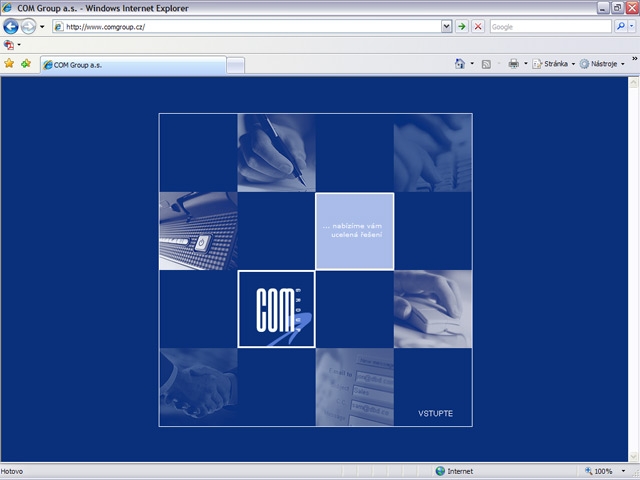640x480 pixels.
Task: Click the 'nabízíme vám ucelená řešení' tile
Action: pyautogui.click(x=355, y=231)
